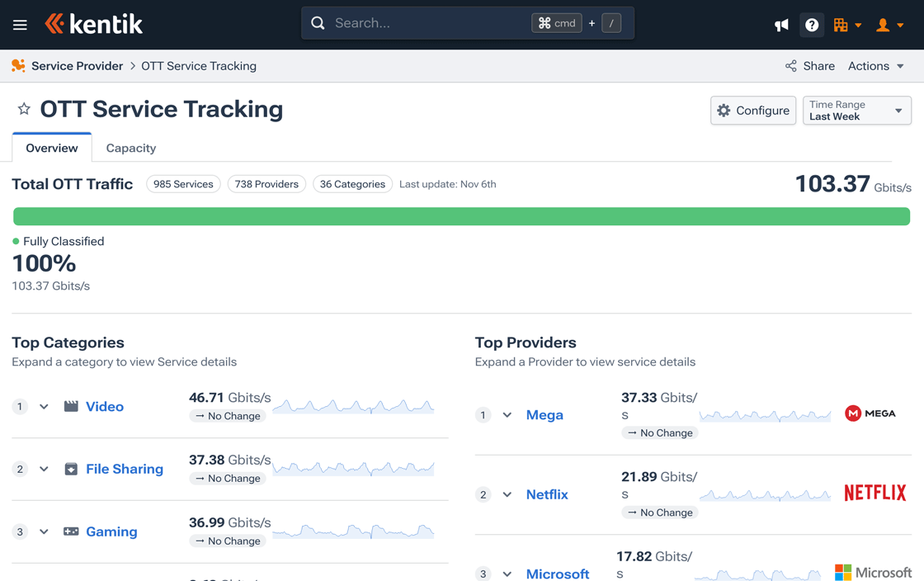The image size is (924, 581).
Task: Click the Kentik logo
Action: [93, 24]
